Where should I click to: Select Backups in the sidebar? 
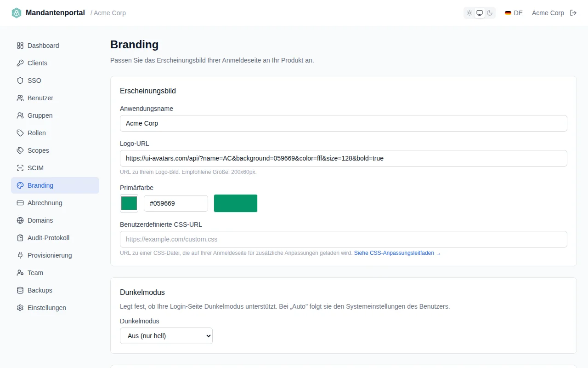click(55, 290)
